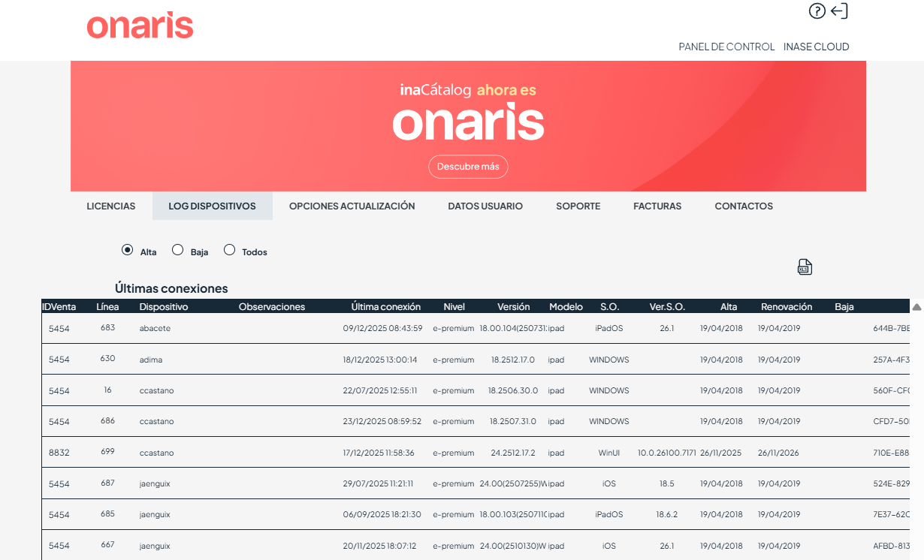924x560 pixels.
Task: Click version value 24.2512.17.2
Action: pyautogui.click(x=513, y=453)
